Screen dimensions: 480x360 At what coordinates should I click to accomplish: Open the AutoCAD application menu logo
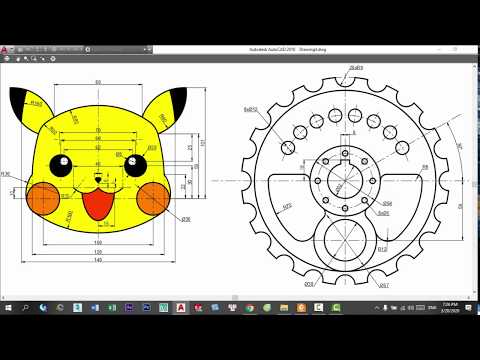tap(4, 50)
